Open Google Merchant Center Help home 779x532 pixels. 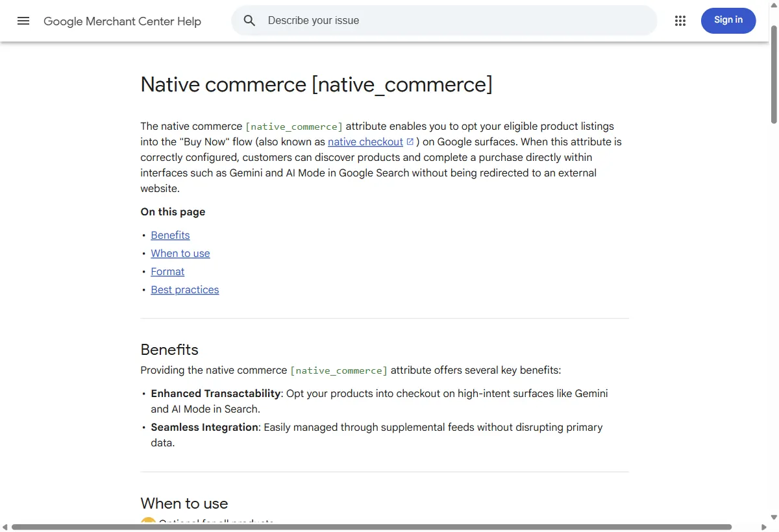122,21
